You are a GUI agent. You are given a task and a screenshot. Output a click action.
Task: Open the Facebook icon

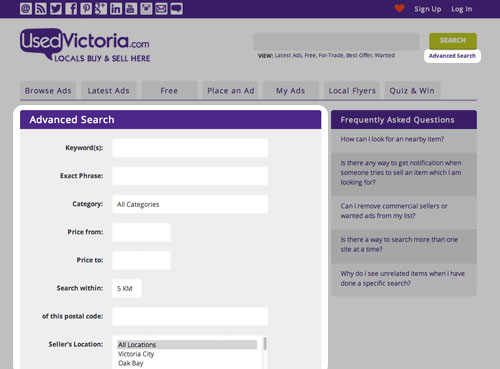click(71, 9)
